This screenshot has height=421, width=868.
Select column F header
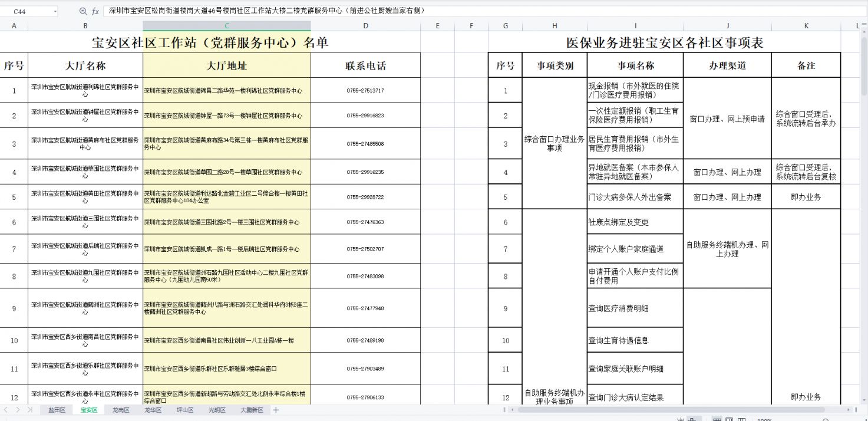(x=471, y=25)
